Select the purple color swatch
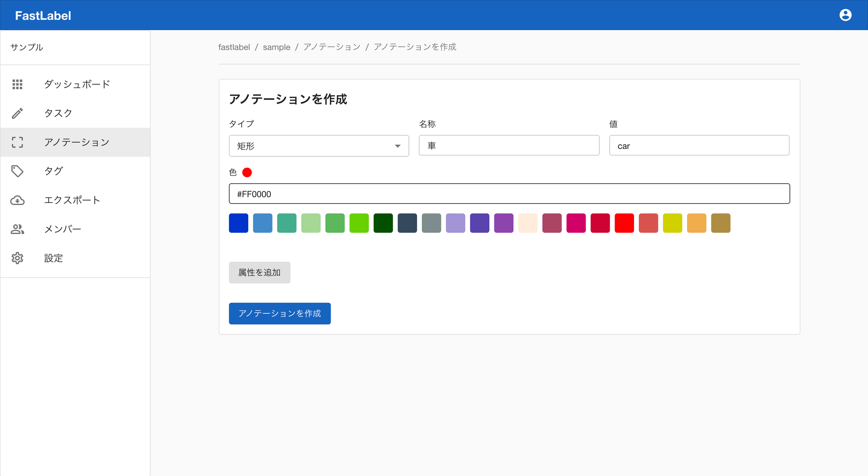Image resolution: width=868 pixels, height=476 pixels. coord(504,223)
